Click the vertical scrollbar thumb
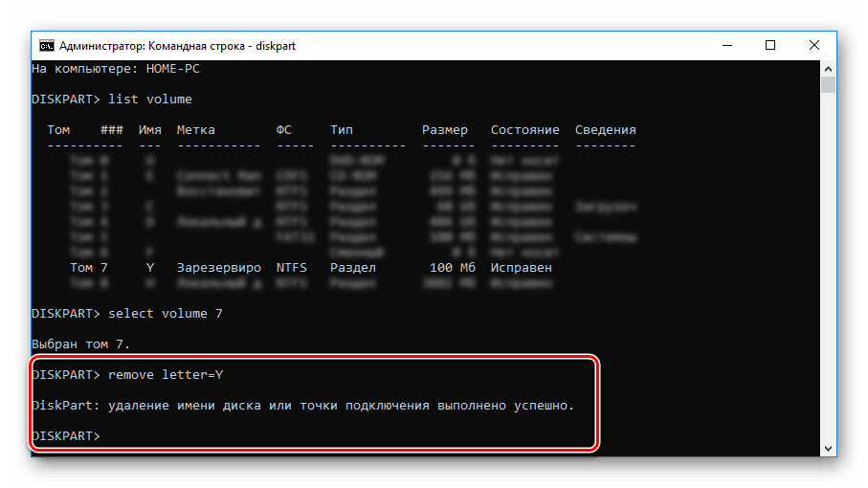 (828, 84)
